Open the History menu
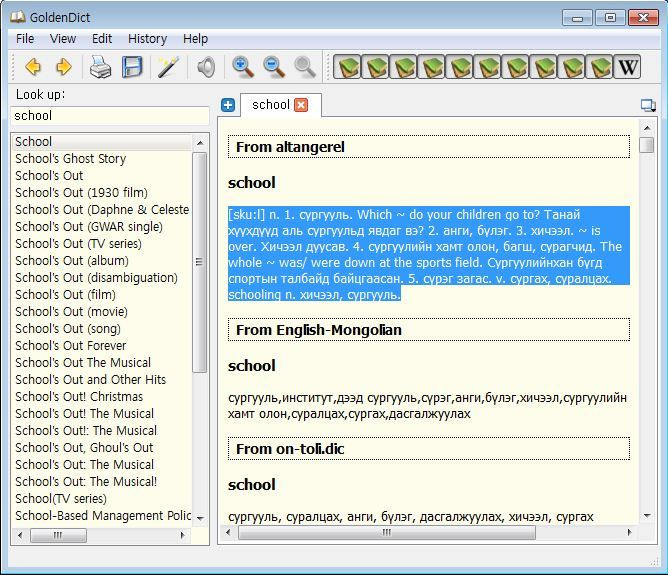 point(147,39)
